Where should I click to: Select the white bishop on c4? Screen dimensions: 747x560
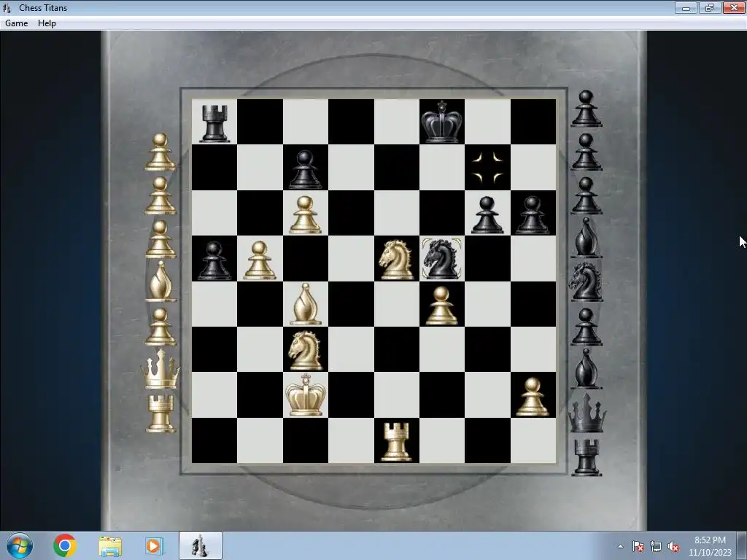(x=305, y=305)
